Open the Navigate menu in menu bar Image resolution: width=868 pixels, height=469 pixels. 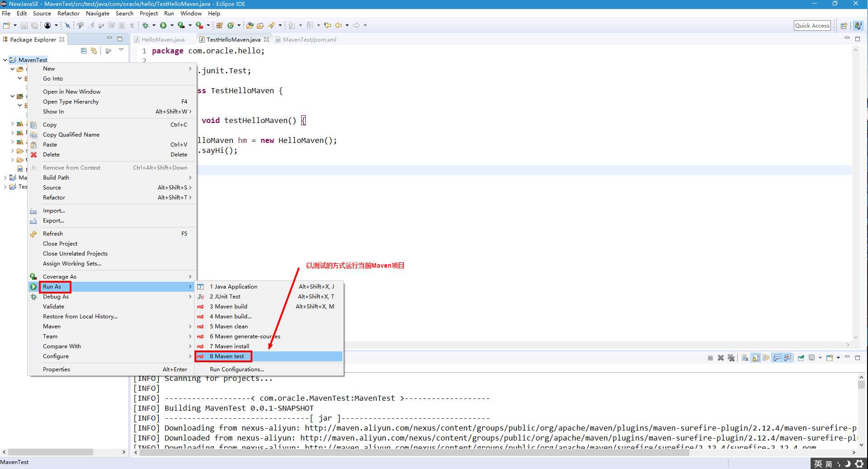98,14
